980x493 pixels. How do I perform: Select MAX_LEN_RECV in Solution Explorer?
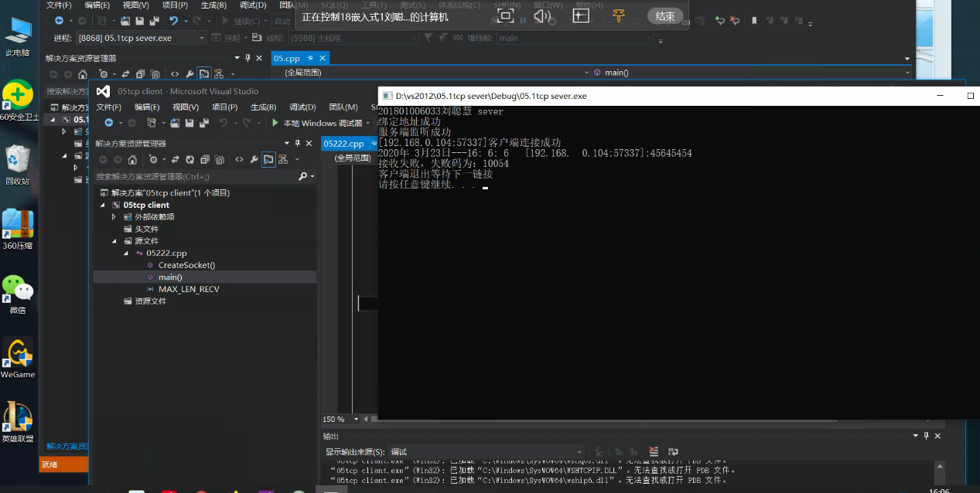[x=189, y=289]
